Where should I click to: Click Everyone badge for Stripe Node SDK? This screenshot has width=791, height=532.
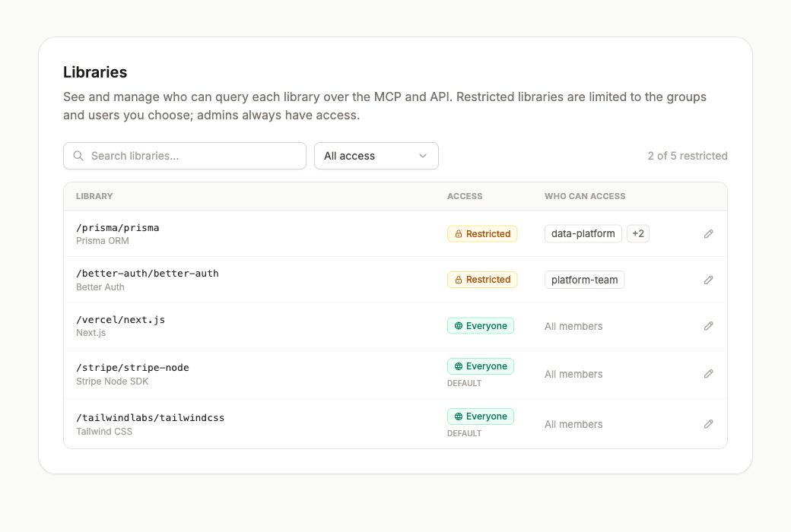481,366
